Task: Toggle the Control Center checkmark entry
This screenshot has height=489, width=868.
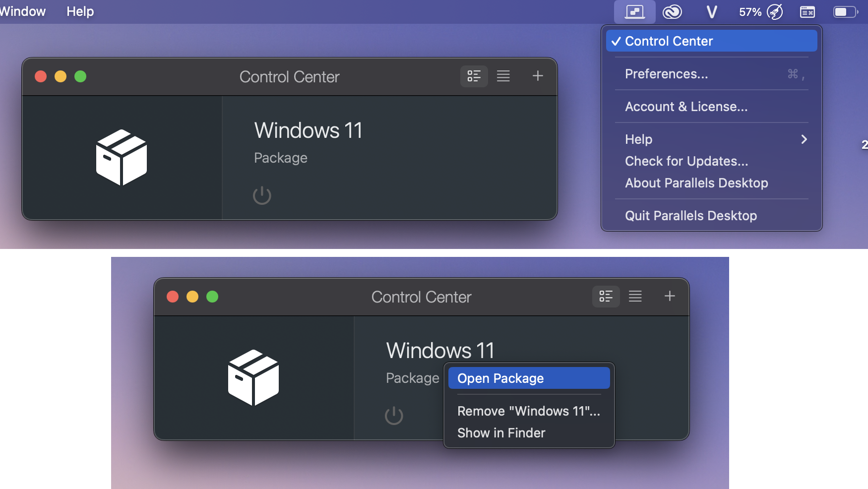Action: [669, 41]
